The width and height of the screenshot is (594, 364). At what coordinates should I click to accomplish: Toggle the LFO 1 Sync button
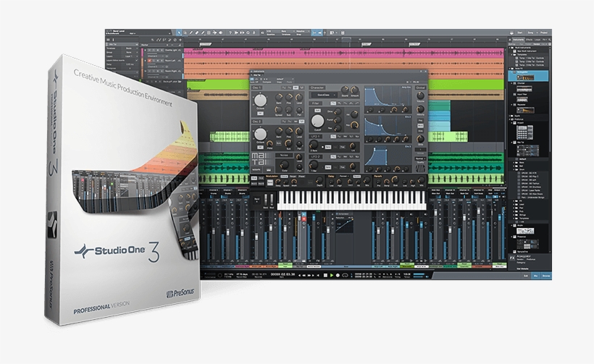(x=328, y=147)
